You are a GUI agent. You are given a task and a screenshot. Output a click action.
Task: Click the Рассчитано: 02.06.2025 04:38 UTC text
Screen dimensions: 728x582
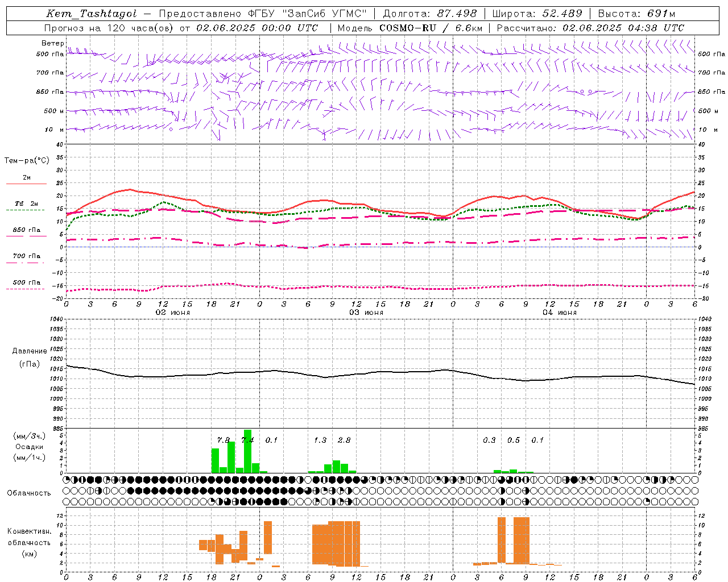[x=590, y=28]
